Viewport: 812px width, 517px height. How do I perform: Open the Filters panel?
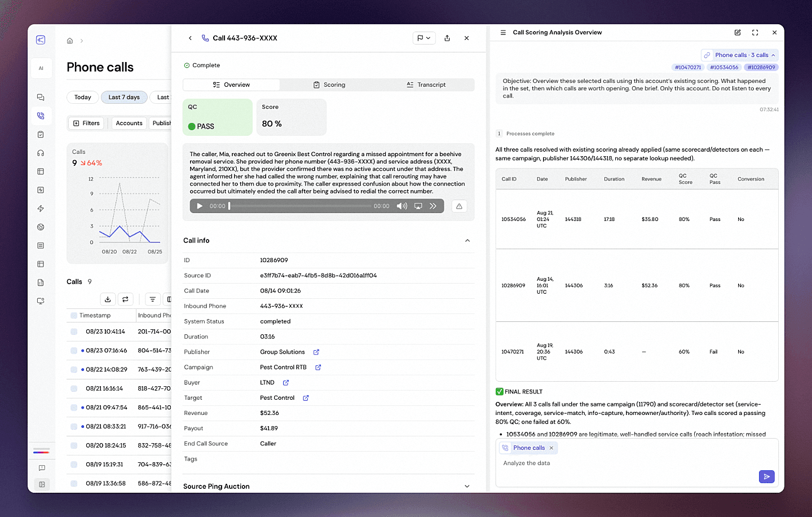tap(86, 123)
